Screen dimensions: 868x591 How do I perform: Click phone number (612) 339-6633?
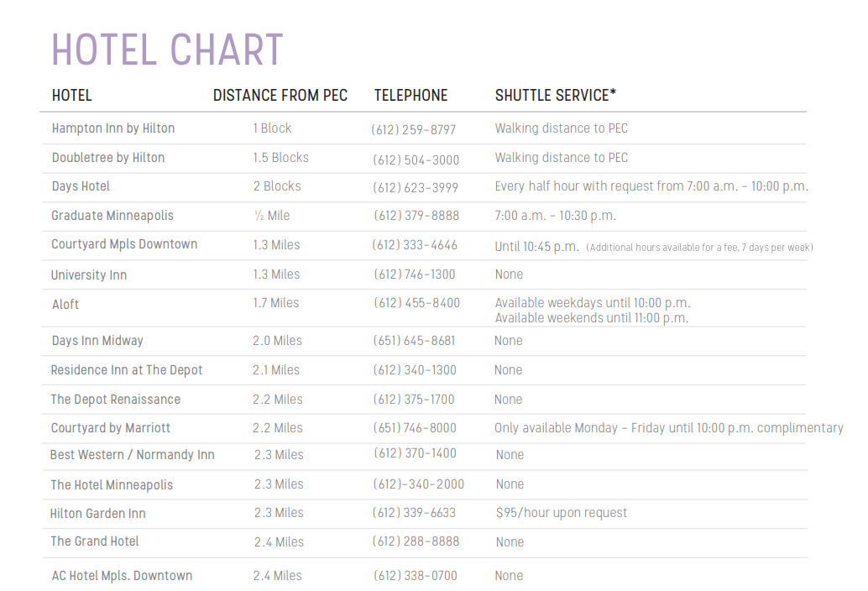click(x=414, y=513)
